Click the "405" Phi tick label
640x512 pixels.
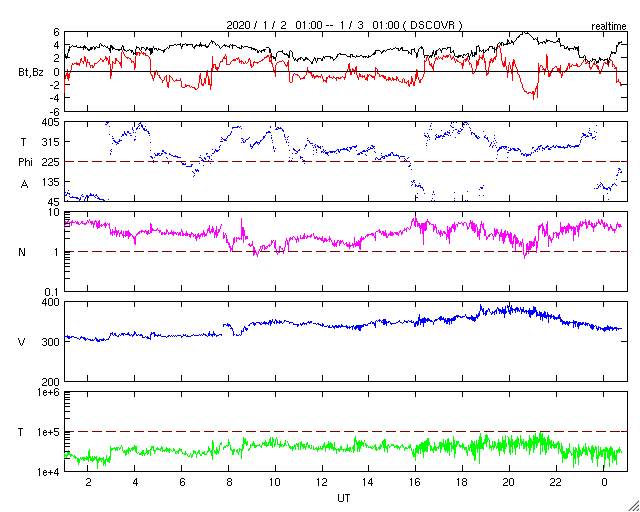53,122
